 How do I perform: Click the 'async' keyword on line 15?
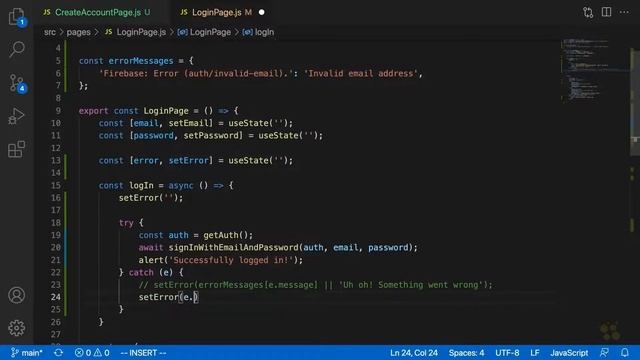(181, 185)
